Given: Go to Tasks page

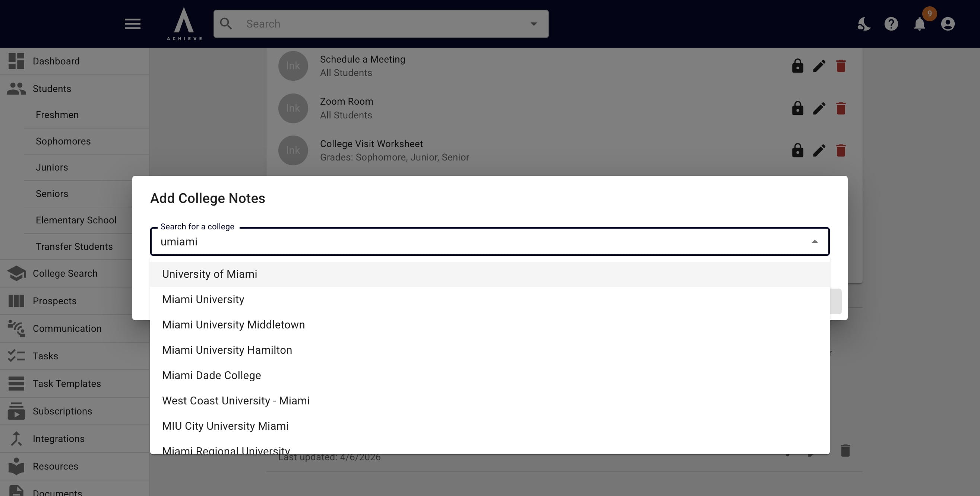Looking at the screenshot, I should 75,356.
